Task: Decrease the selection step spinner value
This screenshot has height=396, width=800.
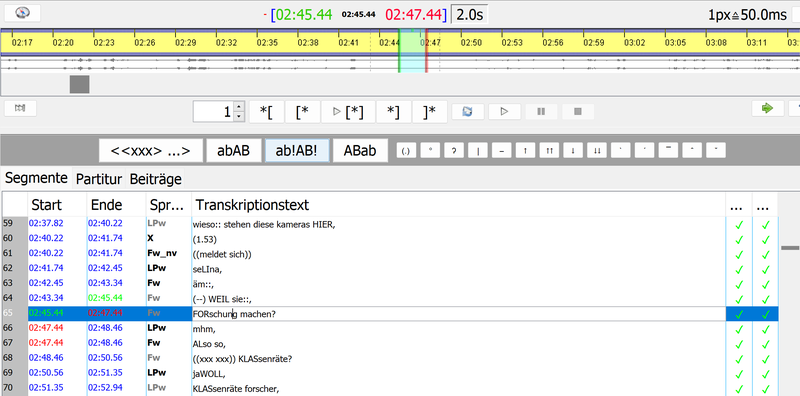Action: coord(239,117)
